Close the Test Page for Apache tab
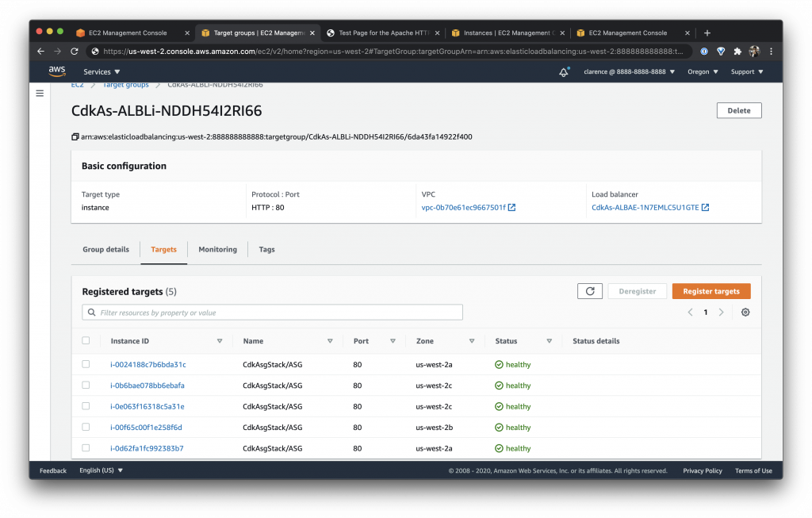The width and height of the screenshot is (812, 518). click(x=437, y=33)
